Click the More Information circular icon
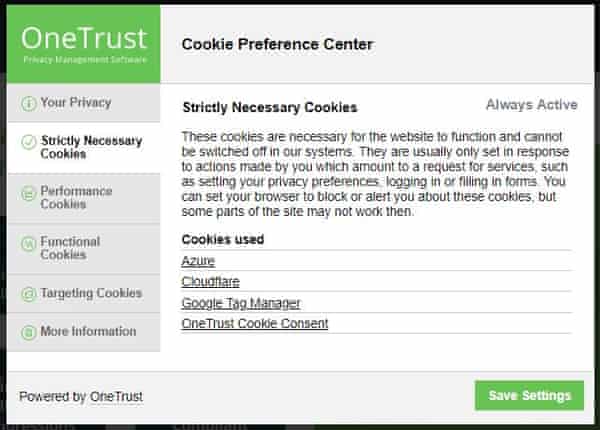Viewport: 600px width, 430px height. click(x=29, y=332)
